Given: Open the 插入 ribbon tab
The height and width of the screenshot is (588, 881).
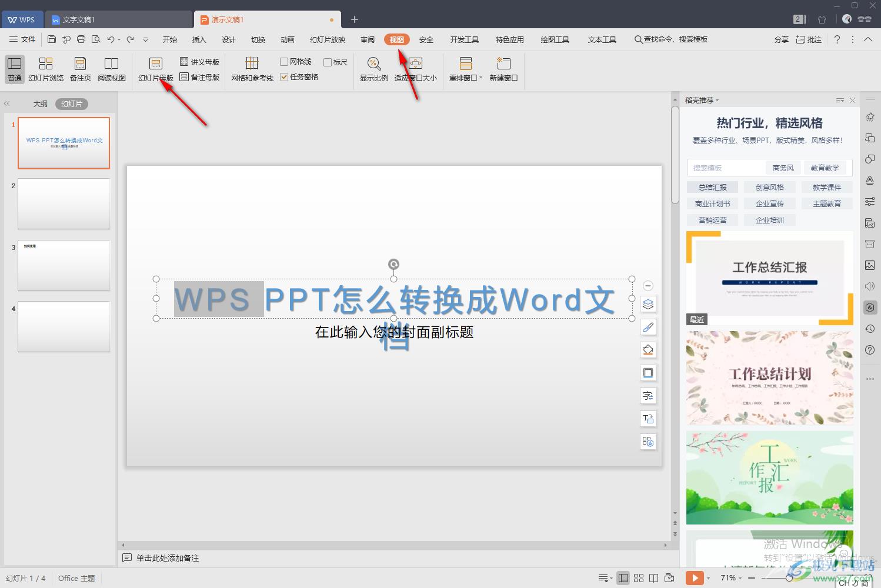Looking at the screenshot, I should pyautogui.click(x=199, y=39).
